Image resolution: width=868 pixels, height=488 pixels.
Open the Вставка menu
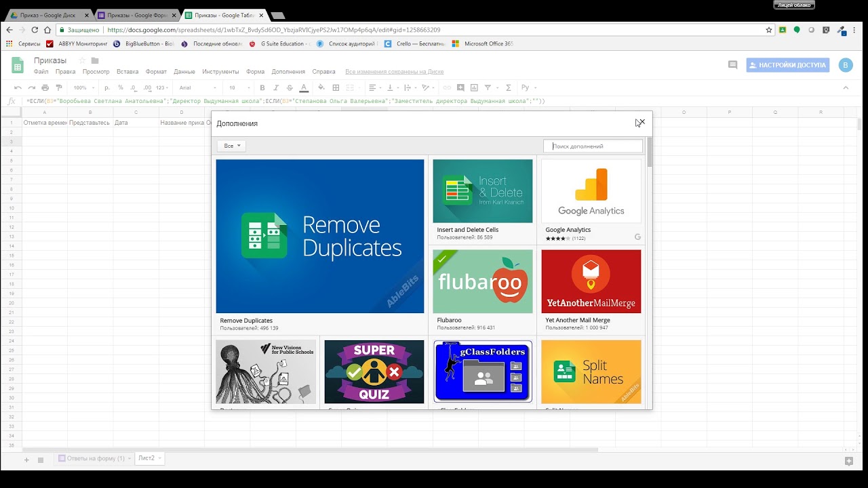click(x=127, y=71)
